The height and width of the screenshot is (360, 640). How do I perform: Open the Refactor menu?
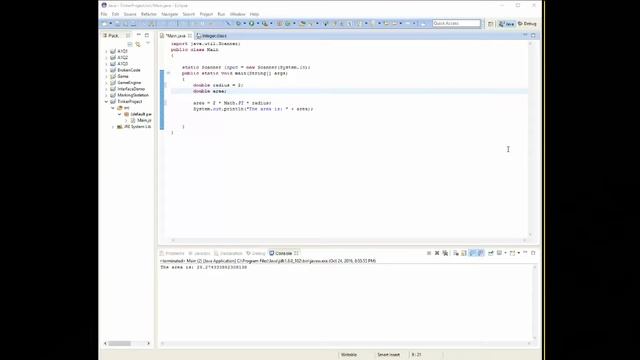tap(149, 14)
